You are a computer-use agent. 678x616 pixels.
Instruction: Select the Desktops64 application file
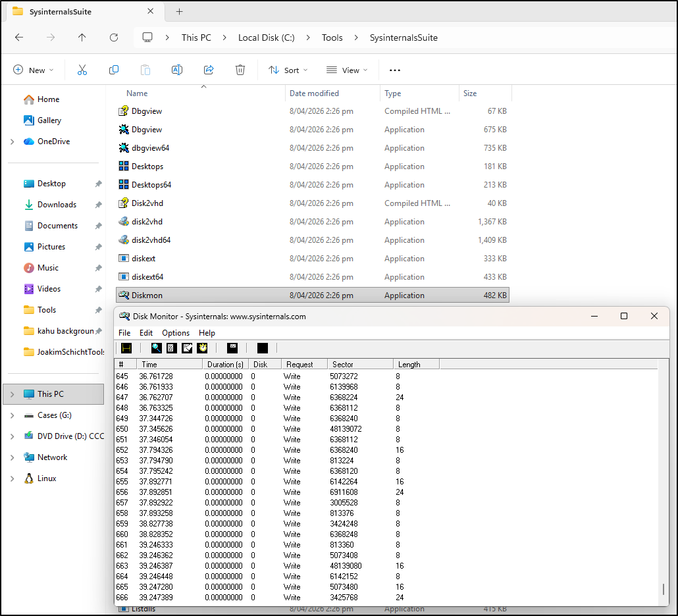click(313, 184)
